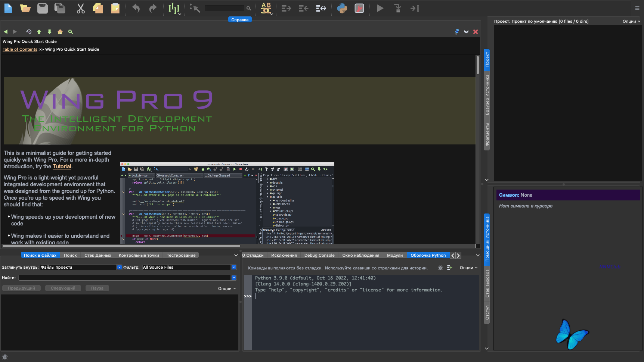The image size is (644, 362).
Task: Click the Home icon in the documentation browser
Action: click(60, 32)
